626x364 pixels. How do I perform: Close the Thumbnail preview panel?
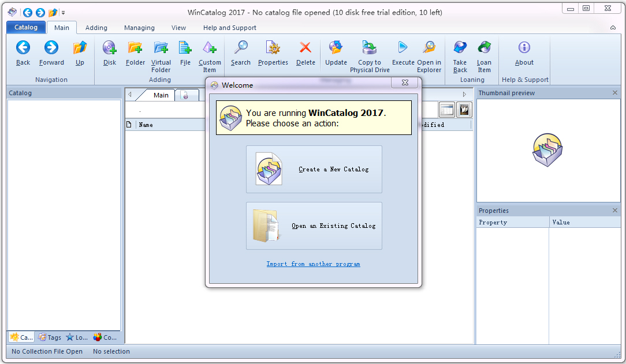click(615, 92)
